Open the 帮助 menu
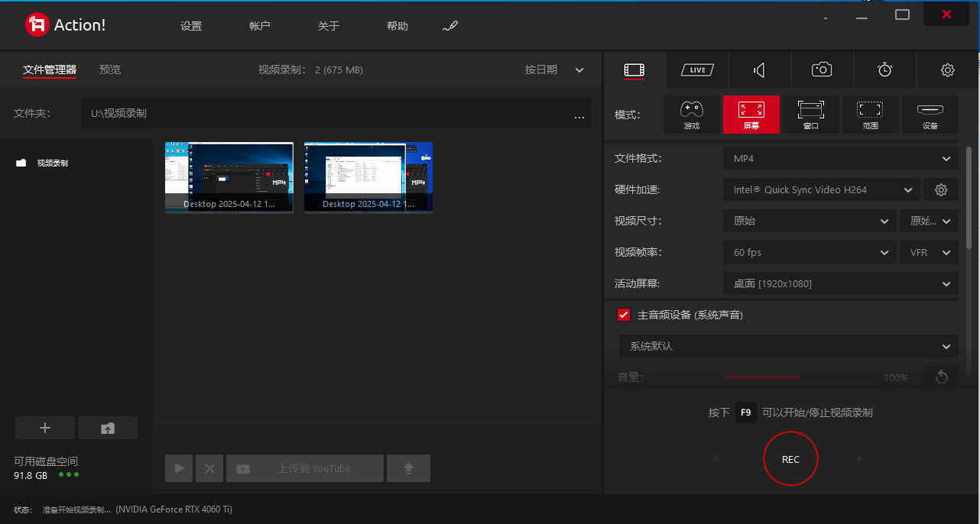Viewport: 980px width, 524px height. click(x=398, y=26)
